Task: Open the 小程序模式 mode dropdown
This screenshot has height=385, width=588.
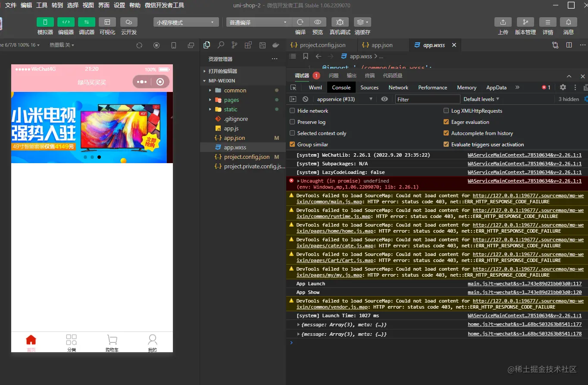Action: [x=186, y=22]
